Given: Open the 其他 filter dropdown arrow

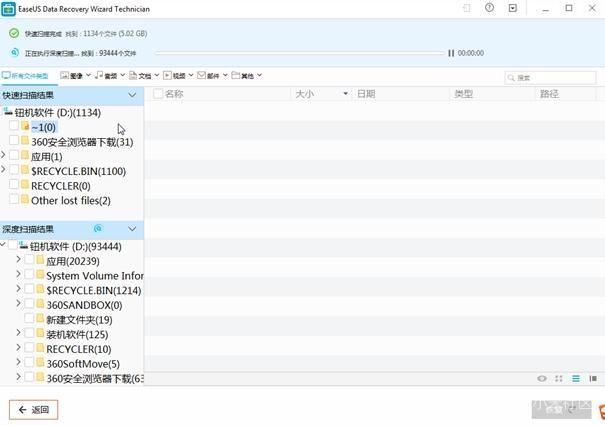Looking at the screenshot, I should tap(259, 75).
